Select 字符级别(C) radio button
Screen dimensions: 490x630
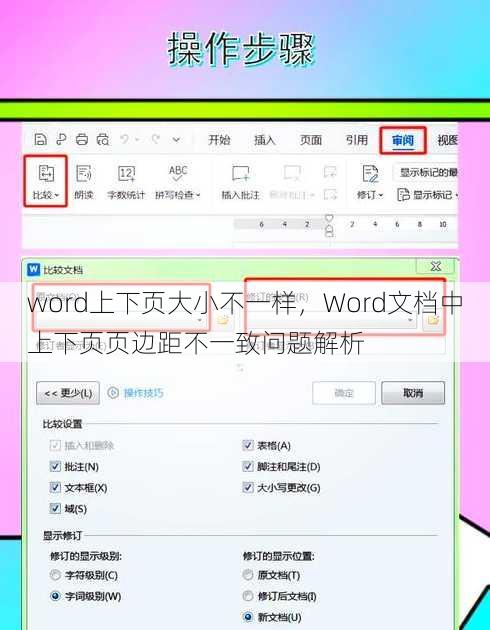point(55,575)
